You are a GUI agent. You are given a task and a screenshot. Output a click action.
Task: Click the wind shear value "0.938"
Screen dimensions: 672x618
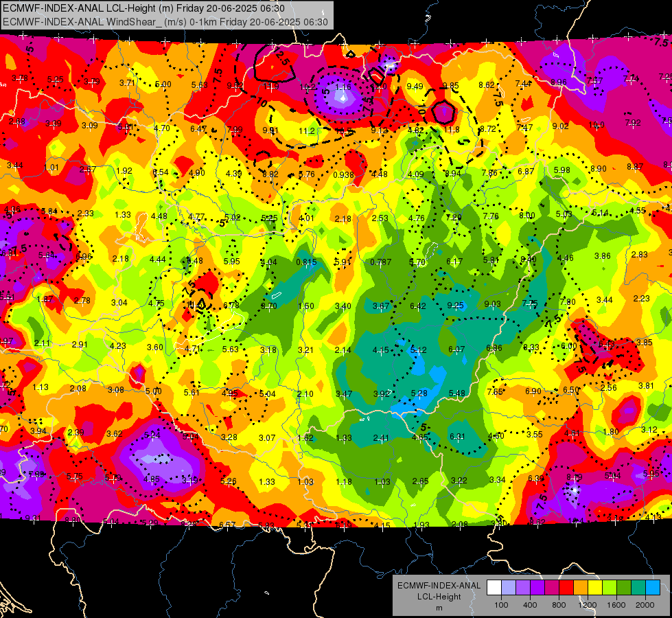(x=343, y=175)
